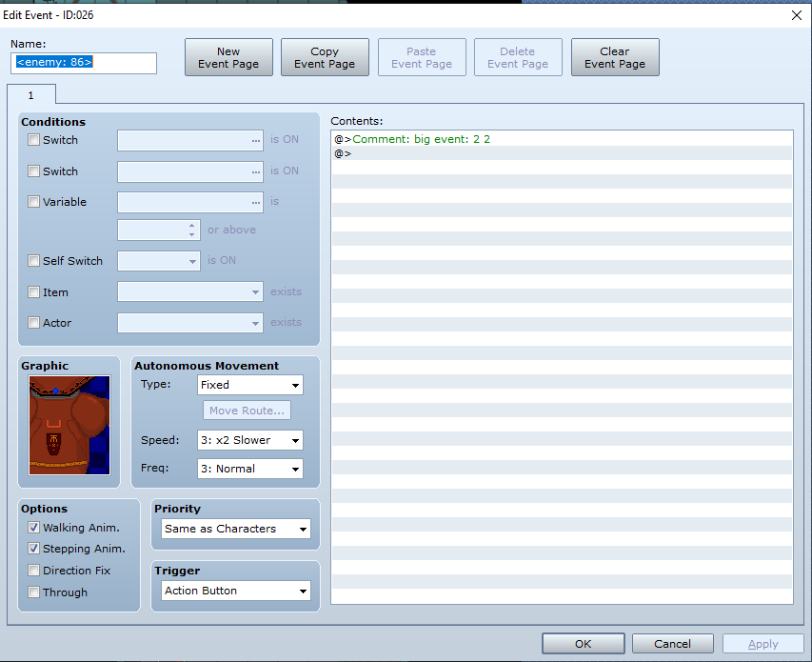The image size is (812, 662).
Task: Enable the Item condition checkbox
Action: (x=33, y=292)
